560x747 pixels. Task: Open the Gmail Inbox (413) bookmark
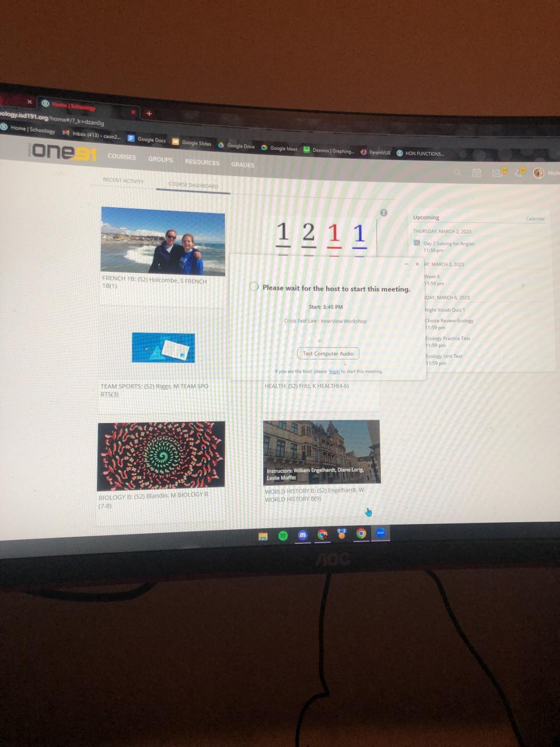pyautogui.click(x=92, y=135)
